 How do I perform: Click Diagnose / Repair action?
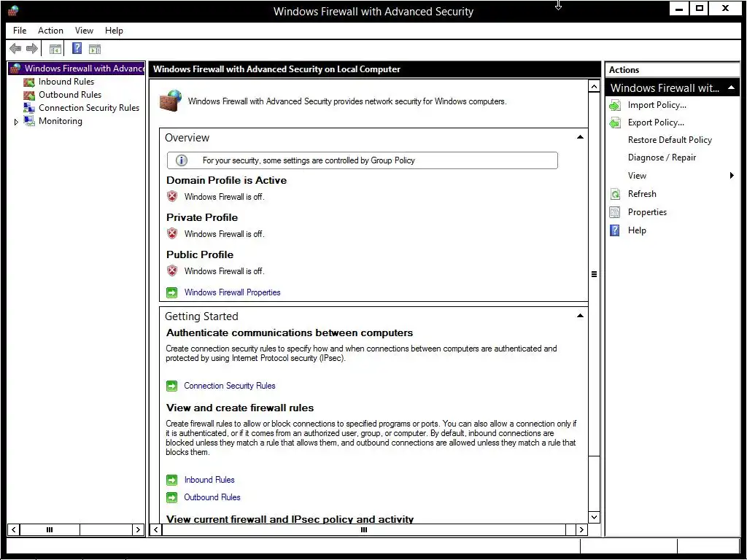[x=662, y=157]
